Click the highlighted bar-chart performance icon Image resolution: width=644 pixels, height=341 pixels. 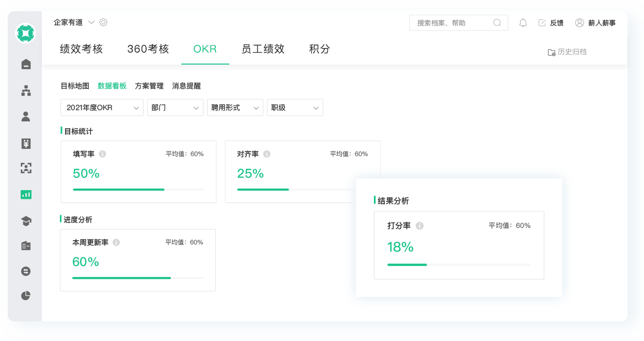pos(25,194)
